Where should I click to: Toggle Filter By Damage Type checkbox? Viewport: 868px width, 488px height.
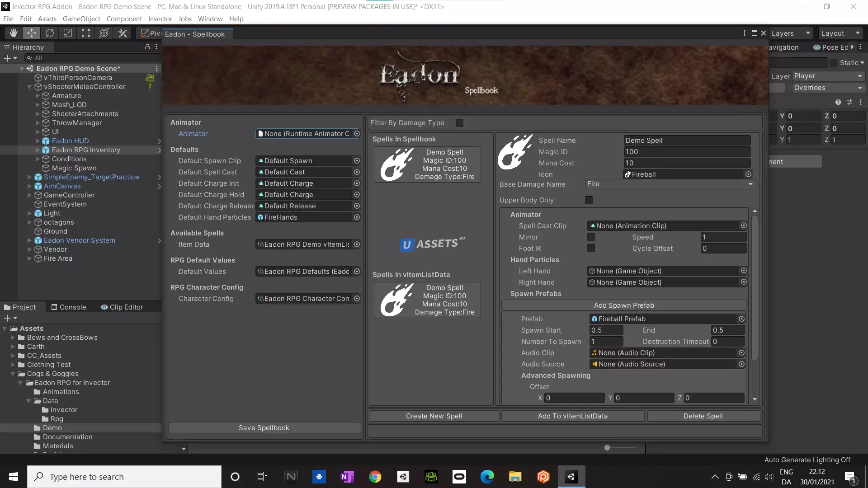pyautogui.click(x=459, y=123)
